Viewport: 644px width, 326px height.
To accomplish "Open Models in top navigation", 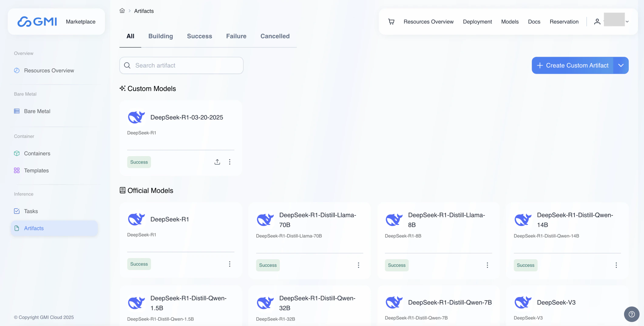I will tap(510, 22).
